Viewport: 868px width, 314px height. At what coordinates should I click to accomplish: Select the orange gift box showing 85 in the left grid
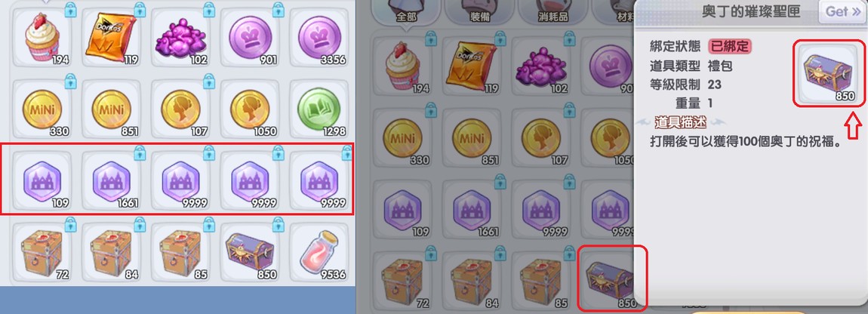coord(180,252)
